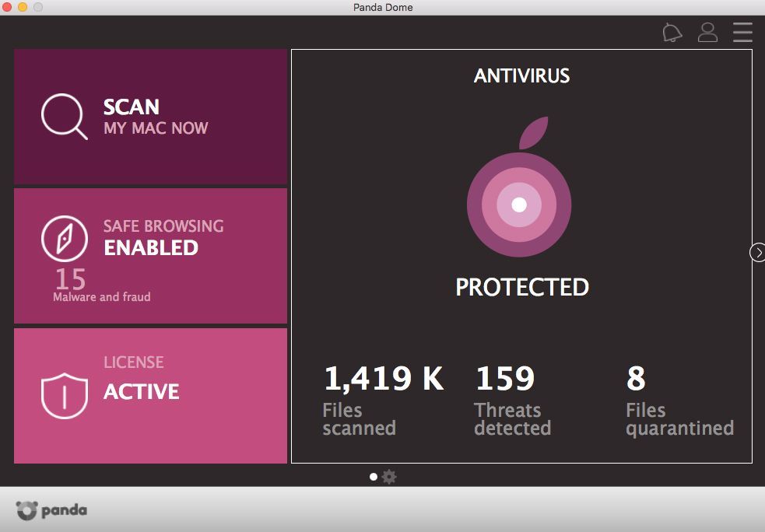Open the Safe Browsing ENABLED tile
This screenshot has height=532, width=765.
[150, 256]
